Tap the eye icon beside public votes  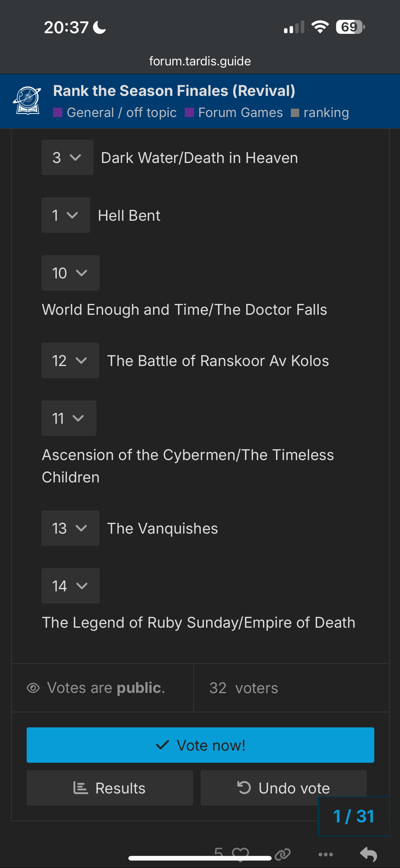point(33,688)
